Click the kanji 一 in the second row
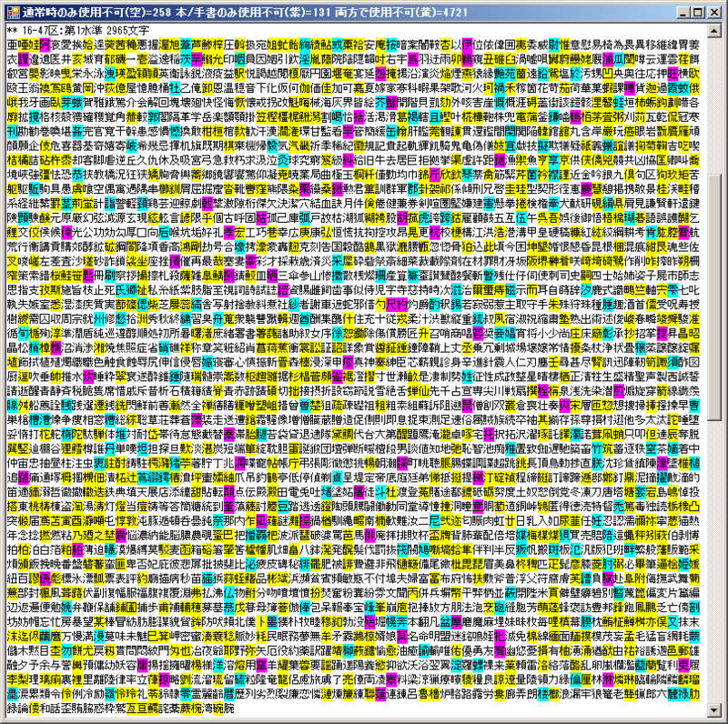This screenshot has width=728, height=724. coord(131,59)
